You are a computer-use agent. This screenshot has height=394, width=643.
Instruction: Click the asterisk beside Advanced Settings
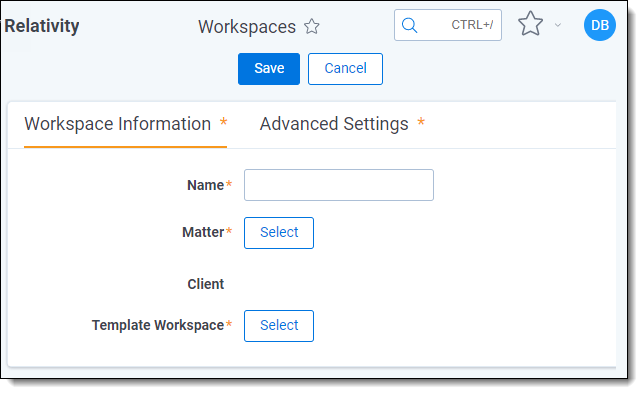[421, 121]
